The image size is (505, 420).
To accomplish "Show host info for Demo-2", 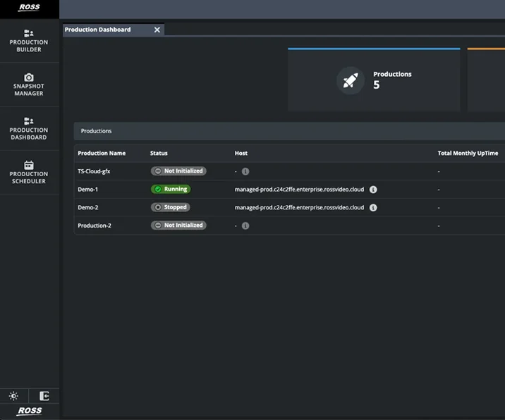I will 373,208.
